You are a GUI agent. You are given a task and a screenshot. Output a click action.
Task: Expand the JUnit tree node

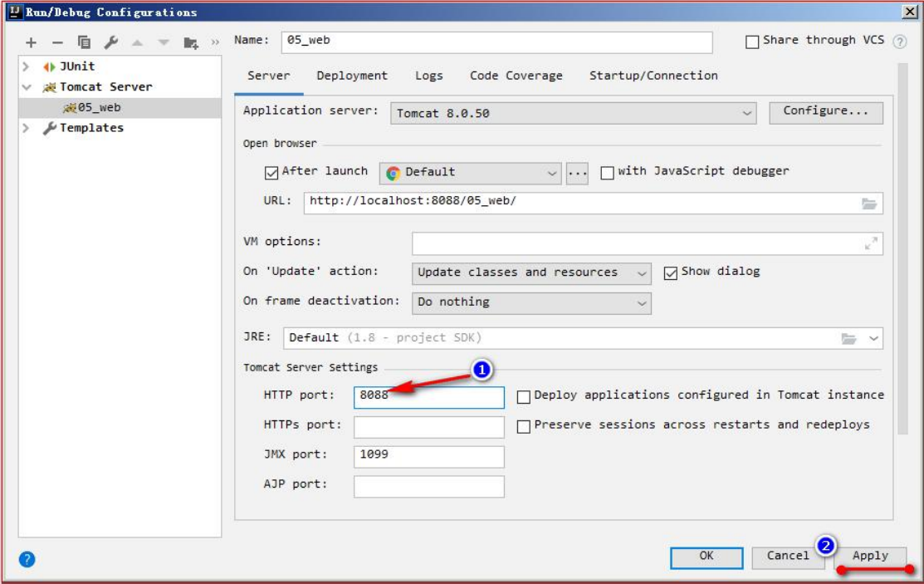[26, 66]
